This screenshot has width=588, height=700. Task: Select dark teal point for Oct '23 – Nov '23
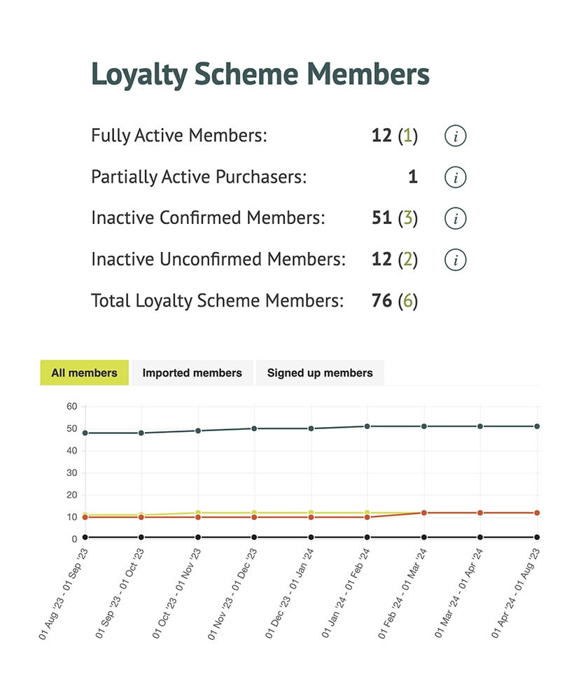198,430
